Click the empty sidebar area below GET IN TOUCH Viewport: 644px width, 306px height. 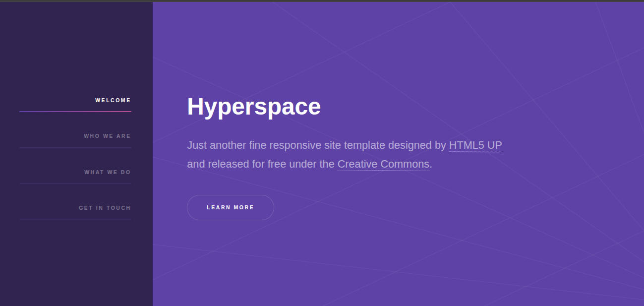pos(75,263)
